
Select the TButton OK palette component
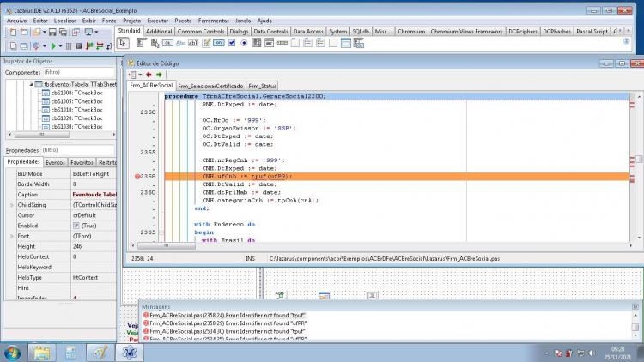(x=167, y=43)
